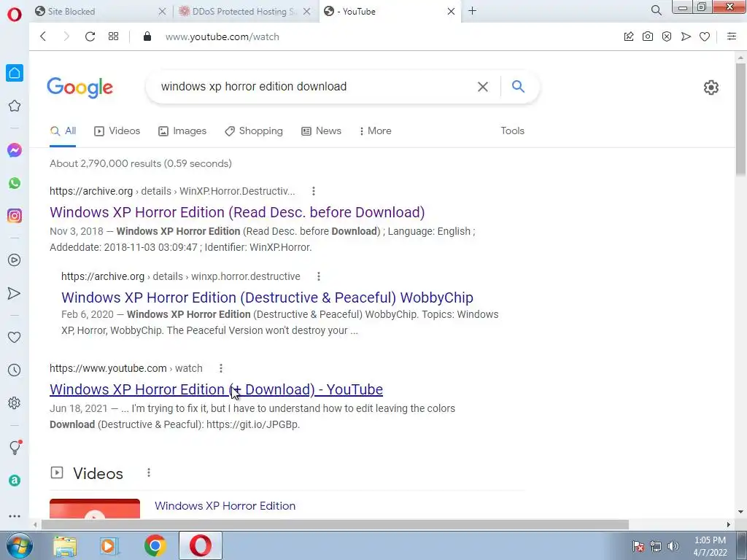This screenshot has width=747, height=560.
Task: Clear the search query with X
Action: (x=483, y=86)
